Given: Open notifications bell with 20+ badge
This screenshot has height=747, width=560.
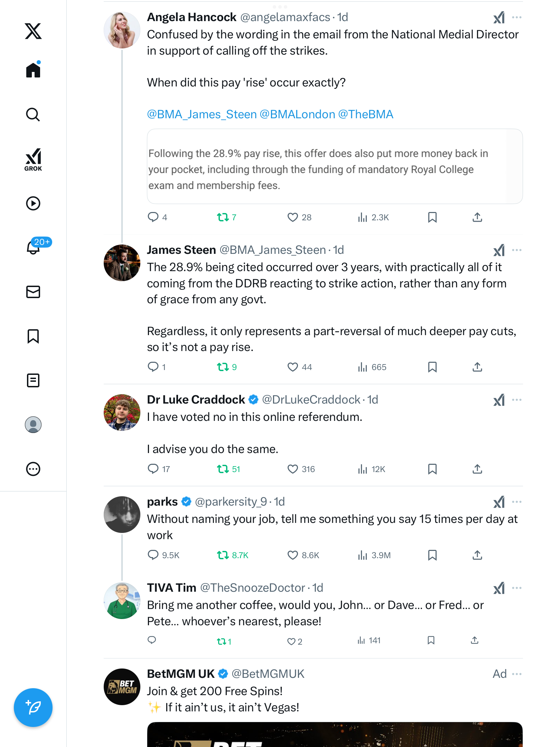Looking at the screenshot, I should pyautogui.click(x=34, y=247).
